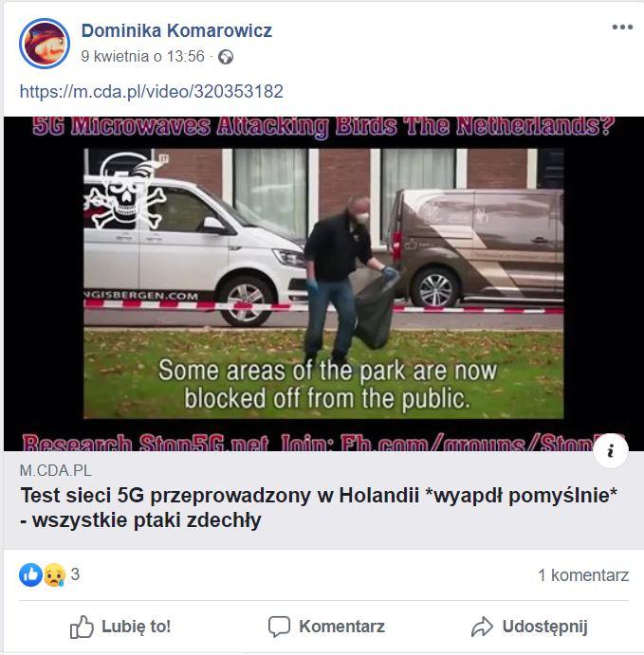
Task: View the reaction count of 3
Action: click(75, 574)
